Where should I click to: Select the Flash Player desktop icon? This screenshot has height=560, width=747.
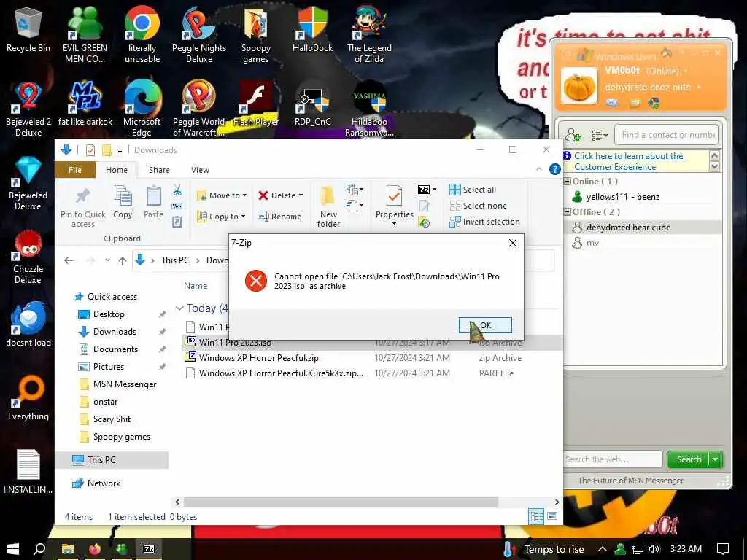[256, 104]
